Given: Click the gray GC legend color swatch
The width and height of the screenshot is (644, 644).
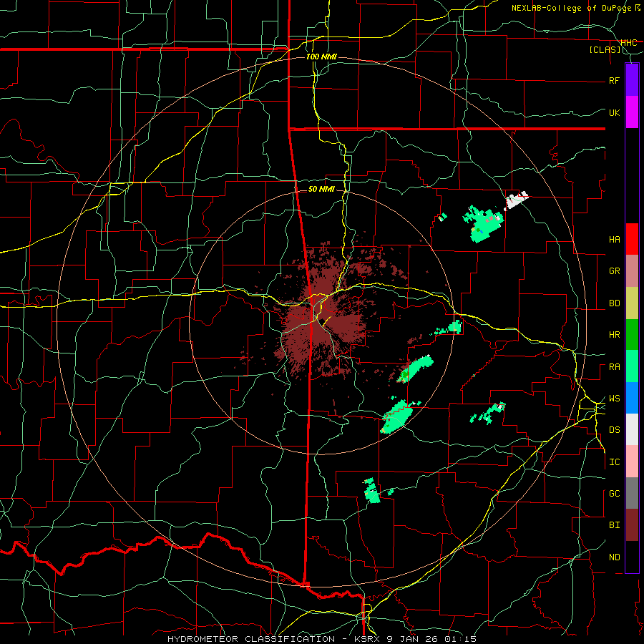Looking at the screenshot, I should [632, 493].
